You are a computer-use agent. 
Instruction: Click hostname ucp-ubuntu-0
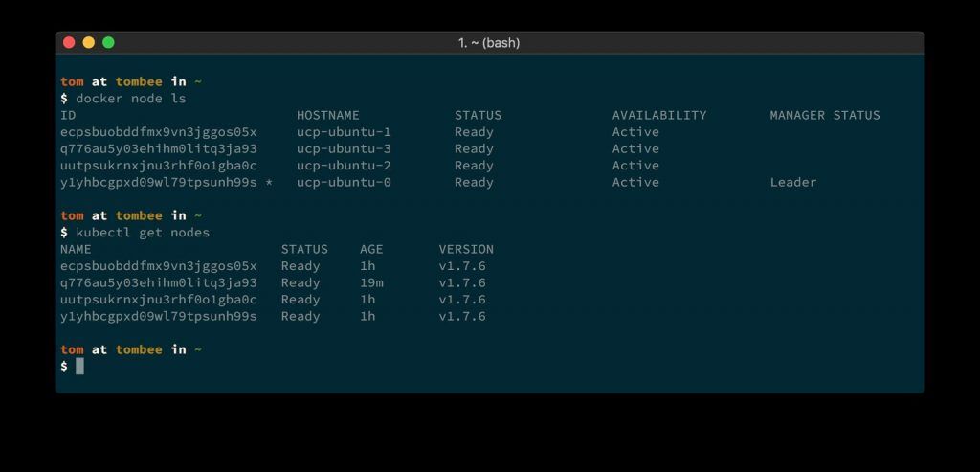(344, 183)
